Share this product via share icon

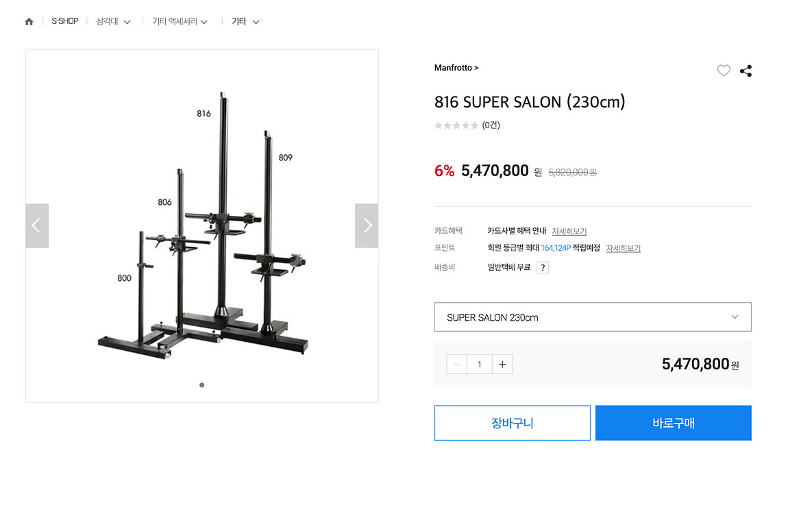[x=746, y=71]
